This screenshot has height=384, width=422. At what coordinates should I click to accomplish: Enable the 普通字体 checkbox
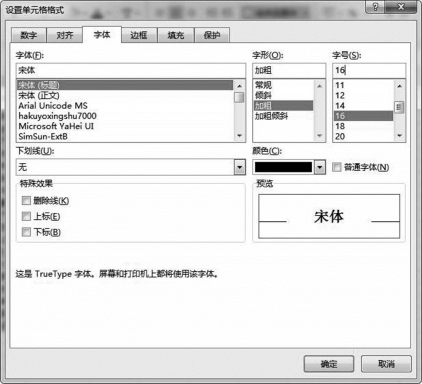click(337, 167)
